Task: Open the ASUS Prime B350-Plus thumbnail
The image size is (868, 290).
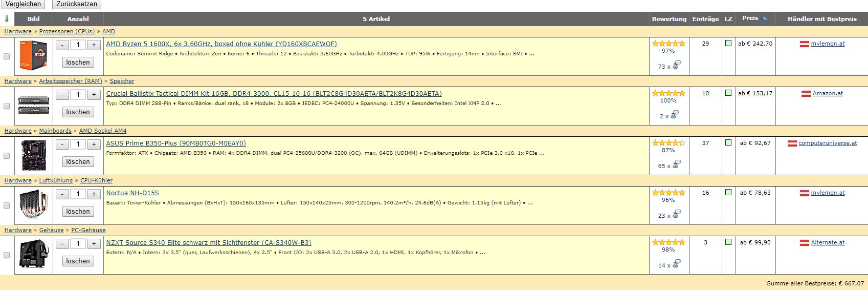Action: (33, 155)
